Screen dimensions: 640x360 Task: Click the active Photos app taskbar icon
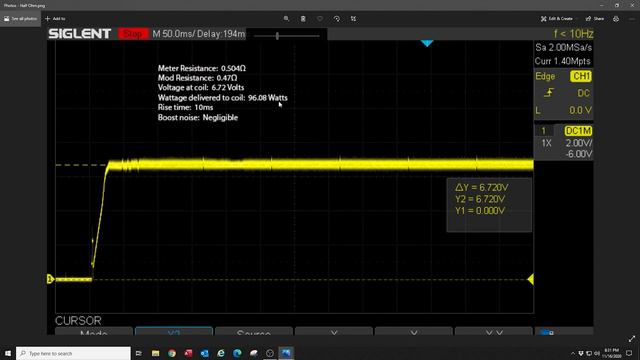coord(286,353)
